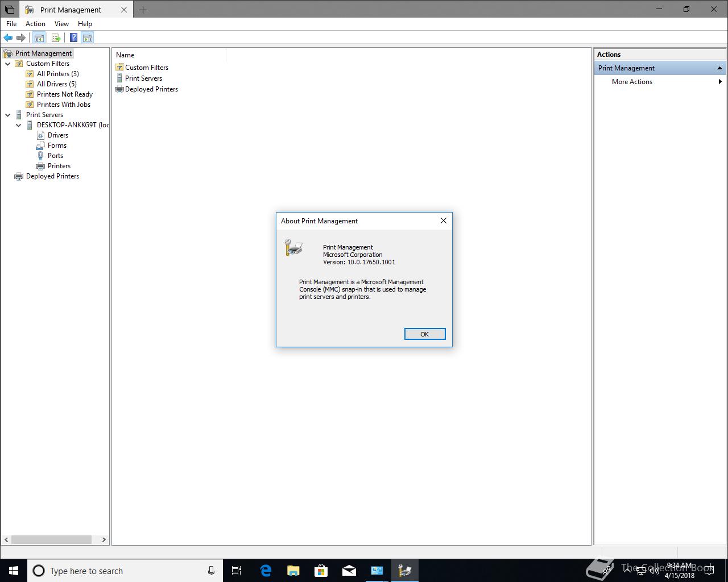Image resolution: width=728 pixels, height=582 pixels.
Task: Collapse the DESKTOP-ANKKG9T server branch
Action: point(19,125)
